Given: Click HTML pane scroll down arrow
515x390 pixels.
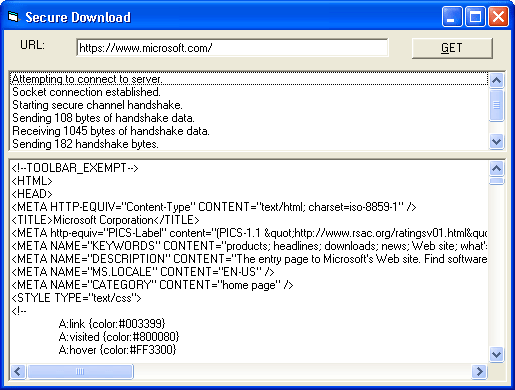Looking at the screenshot, I should (496, 354).
